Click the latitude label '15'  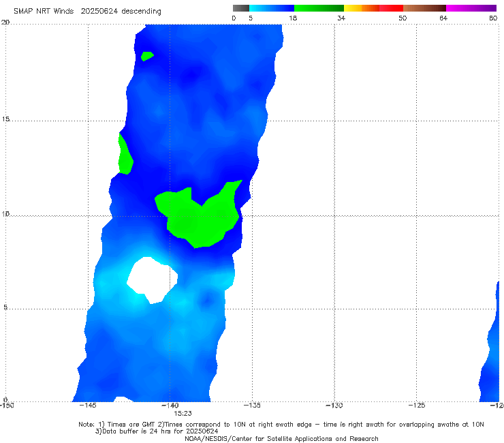pos(5,119)
